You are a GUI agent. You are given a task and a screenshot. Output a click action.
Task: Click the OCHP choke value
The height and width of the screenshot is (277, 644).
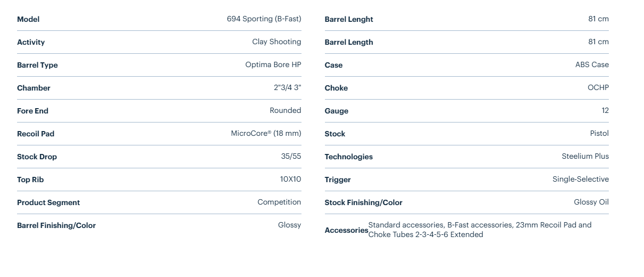coord(598,87)
